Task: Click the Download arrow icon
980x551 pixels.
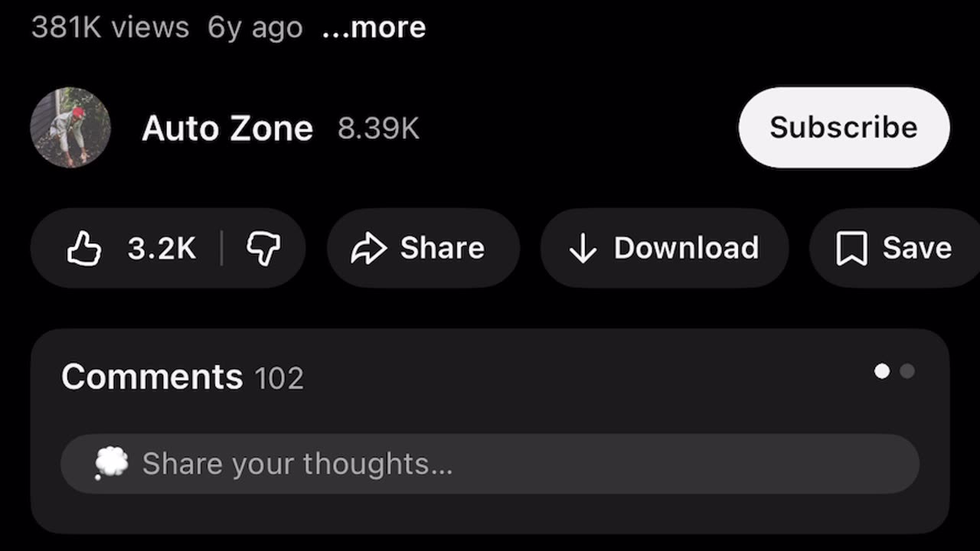Action: [583, 249]
